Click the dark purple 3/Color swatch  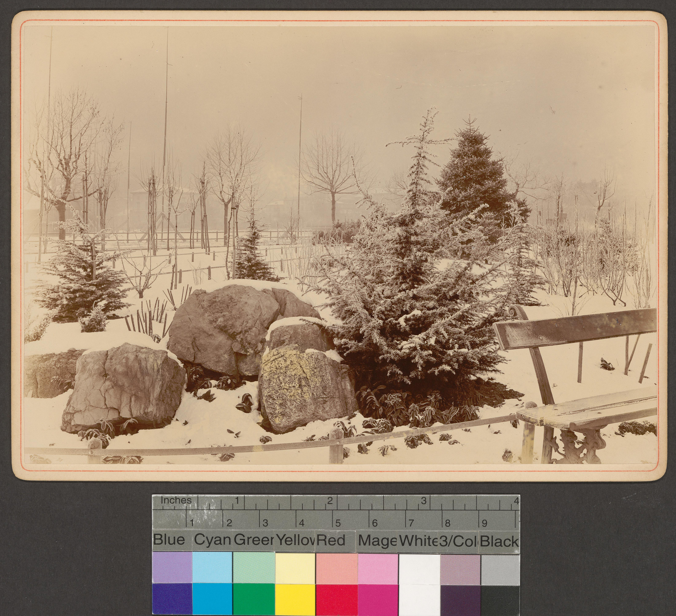pyautogui.click(x=460, y=600)
